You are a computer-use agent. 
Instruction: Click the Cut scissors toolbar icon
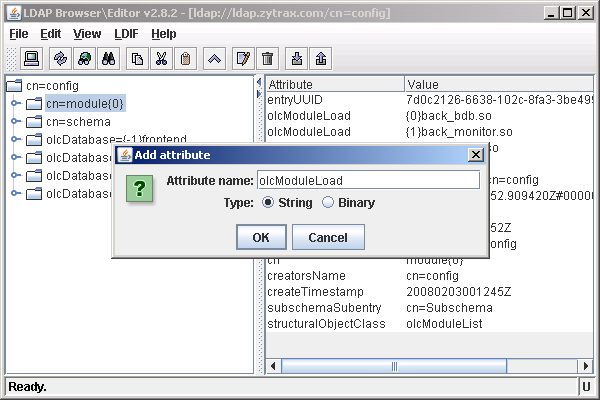click(x=161, y=59)
